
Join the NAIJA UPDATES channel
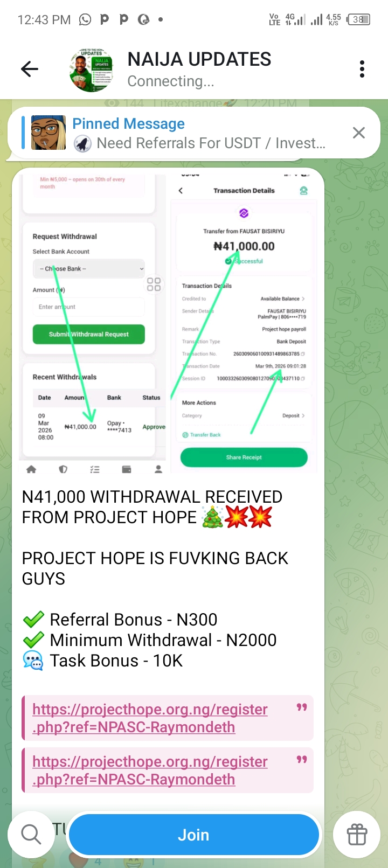point(194,835)
